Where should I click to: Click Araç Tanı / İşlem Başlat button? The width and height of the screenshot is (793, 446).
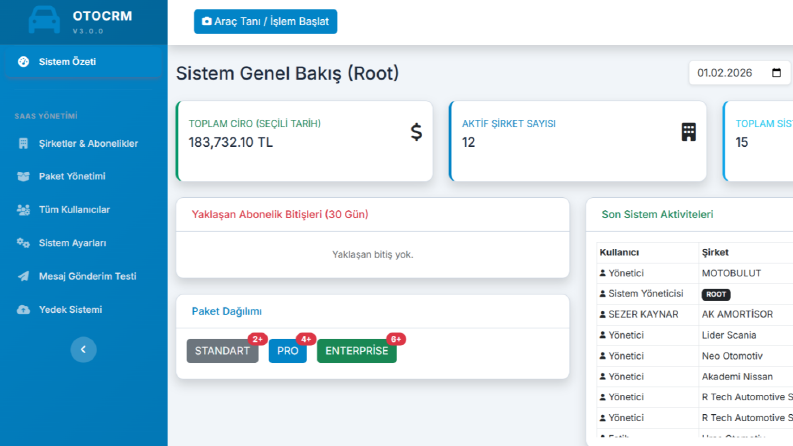tap(266, 22)
